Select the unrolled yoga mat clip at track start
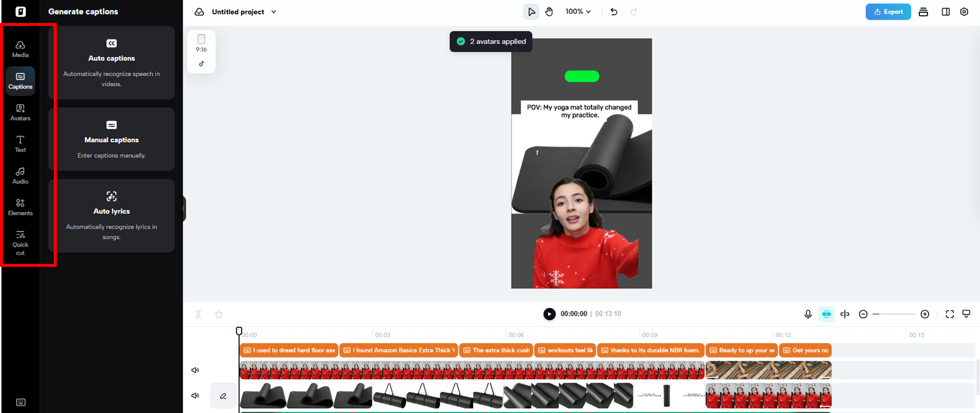The image size is (980, 413). pos(306,395)
